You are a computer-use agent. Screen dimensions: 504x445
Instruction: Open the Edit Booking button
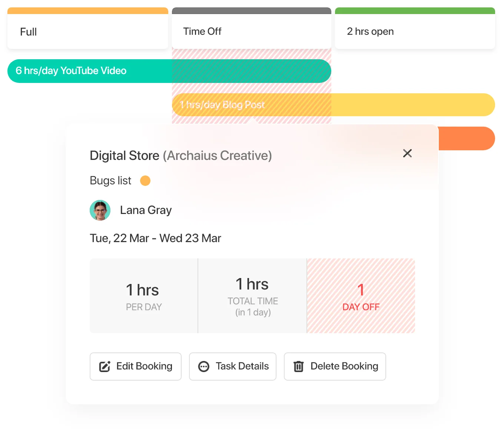pyautogui.click(x=136, y=367)
